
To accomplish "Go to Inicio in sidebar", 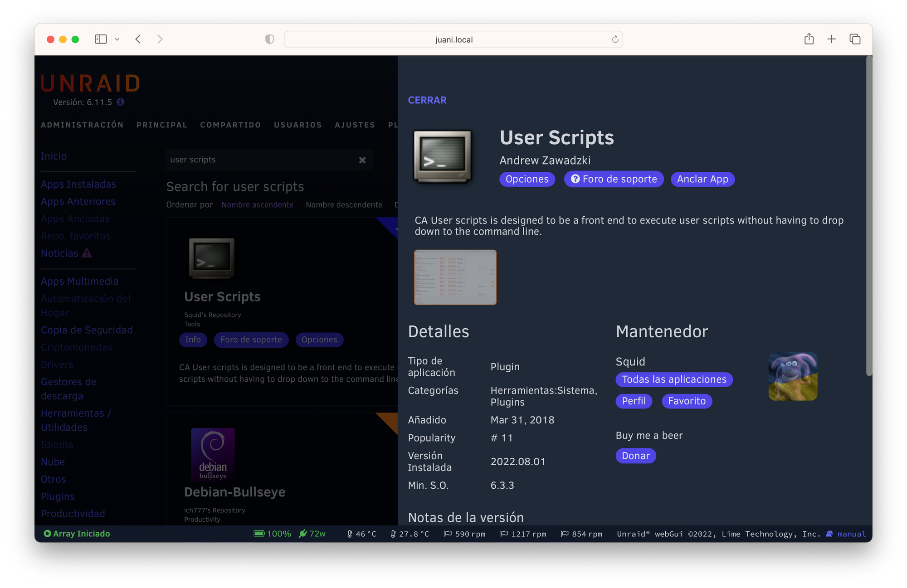I will [54, 156].
